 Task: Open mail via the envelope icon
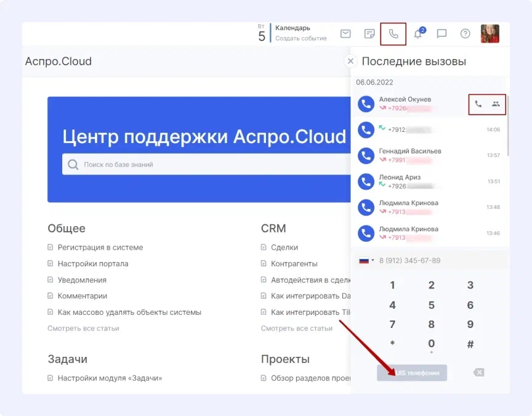345,34
